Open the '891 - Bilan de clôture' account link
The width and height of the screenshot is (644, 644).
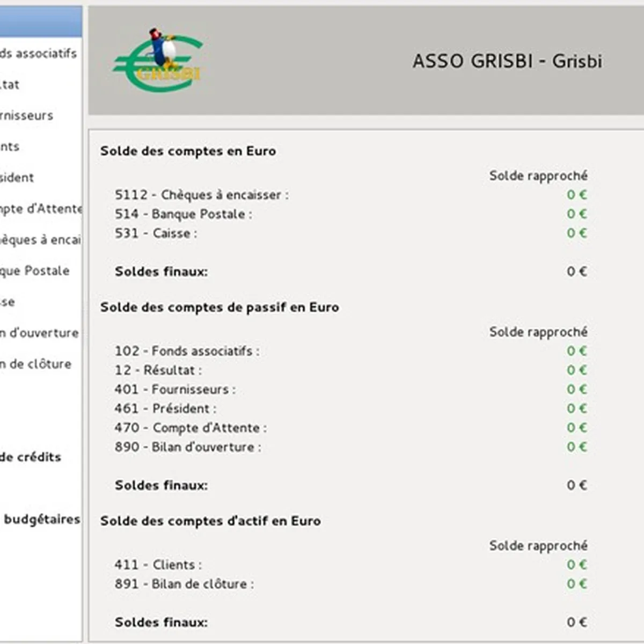[x=184, y=584]
